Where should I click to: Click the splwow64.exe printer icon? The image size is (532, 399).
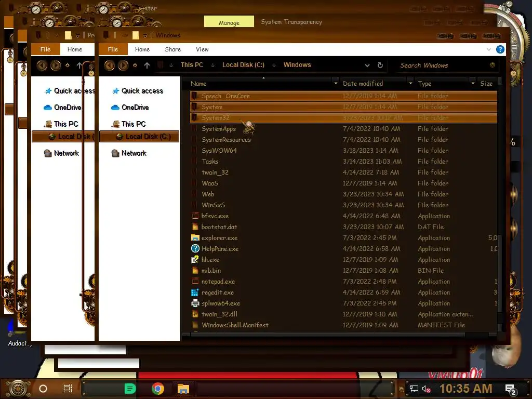[195, 303]
